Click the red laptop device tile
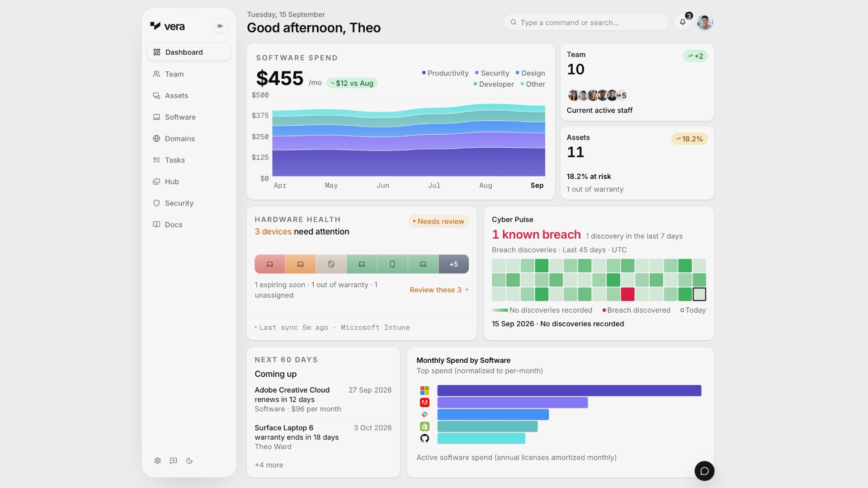This screenshot has width=868, height=488. [x=270, y=264]
